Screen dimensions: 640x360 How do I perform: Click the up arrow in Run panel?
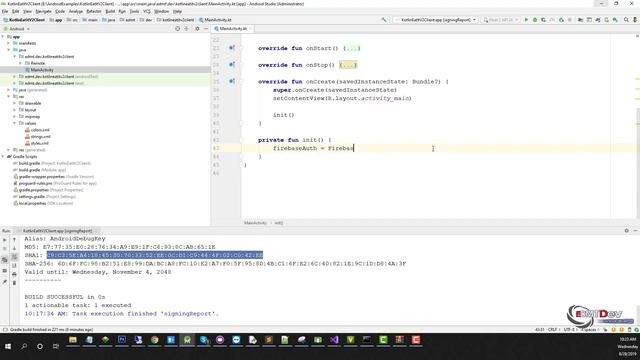[14, 240]
